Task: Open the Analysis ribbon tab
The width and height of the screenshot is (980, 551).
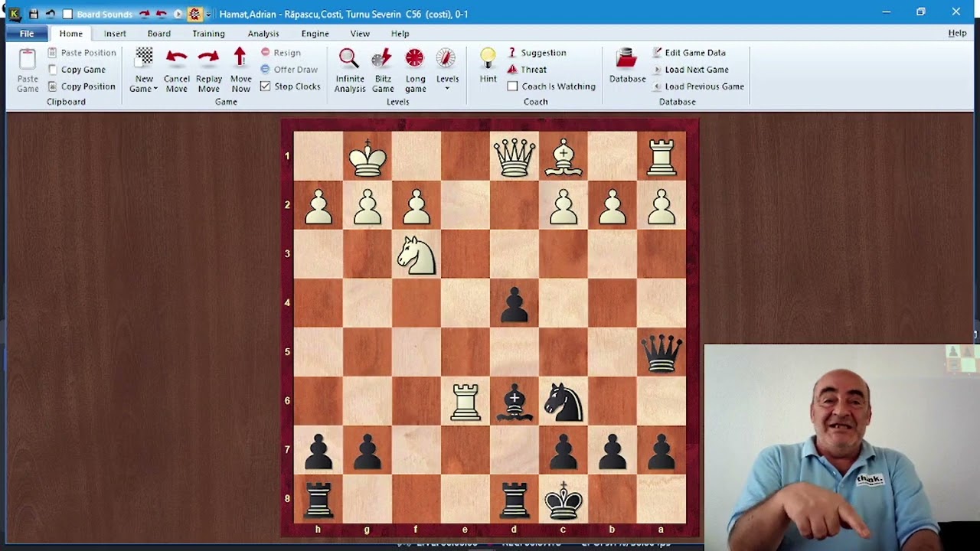Action: 263,34
